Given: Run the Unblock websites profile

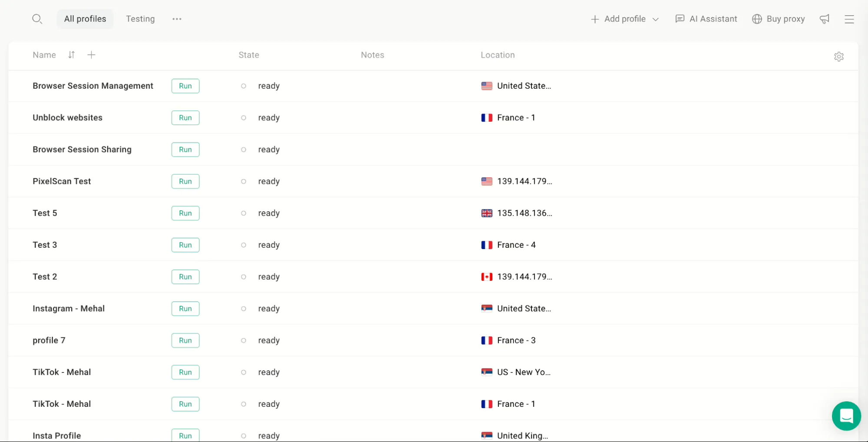Looking at the screenshot, I should tap(185, 118).
